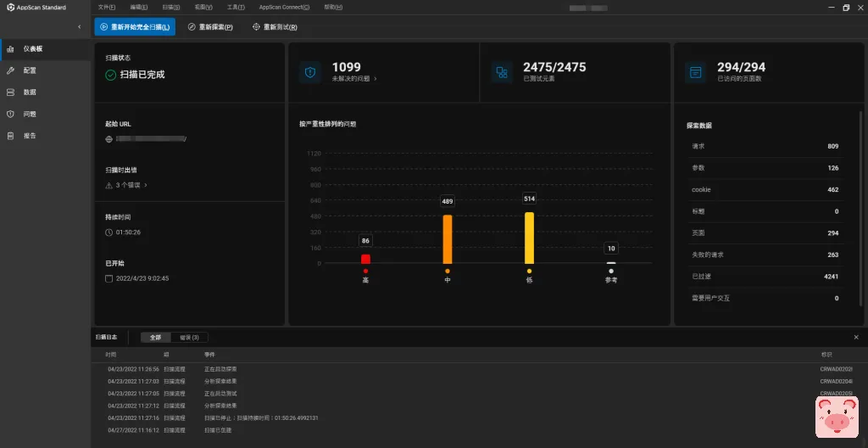Click the visited pages icon beside 294/294
868x448 pixels.
click(695, 72)
